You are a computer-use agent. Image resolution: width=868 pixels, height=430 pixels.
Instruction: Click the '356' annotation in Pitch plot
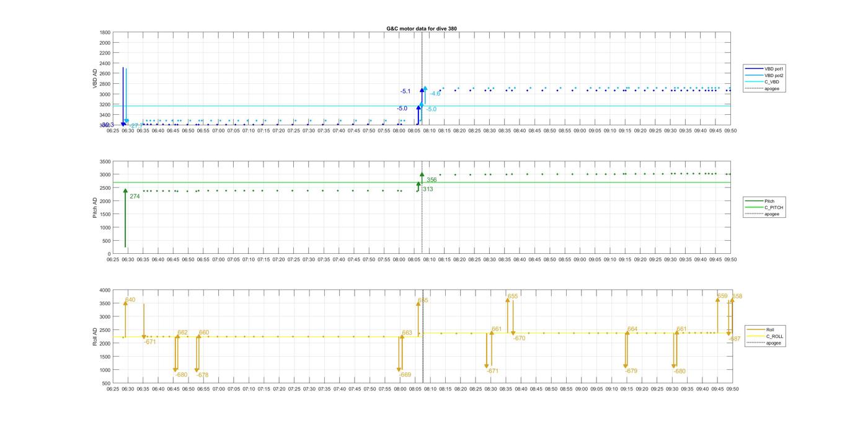coord(432,180)
